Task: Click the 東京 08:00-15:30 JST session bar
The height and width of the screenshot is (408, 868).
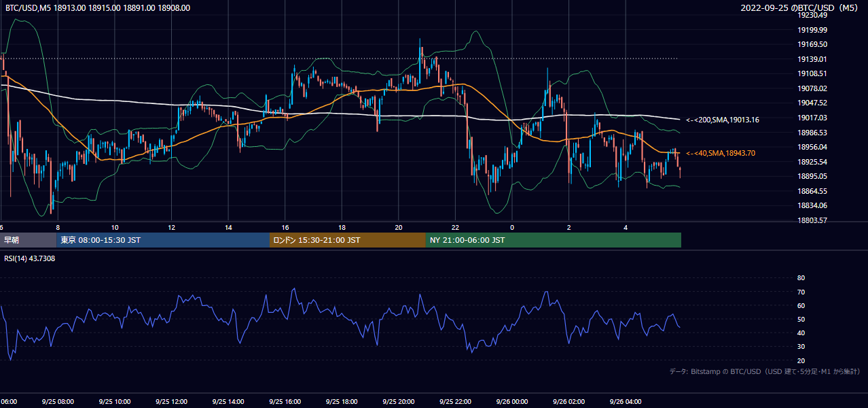Action: [x=163, y=240]
